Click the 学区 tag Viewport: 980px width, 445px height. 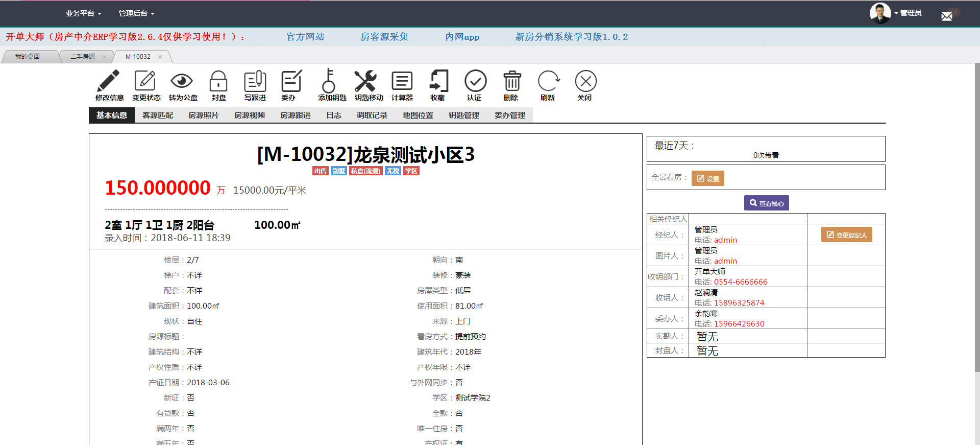[411, 171]
